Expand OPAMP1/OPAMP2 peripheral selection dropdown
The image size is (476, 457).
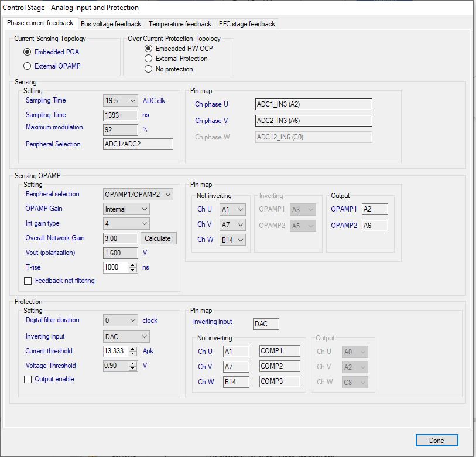pyautogui.click(x=138, y=194)
